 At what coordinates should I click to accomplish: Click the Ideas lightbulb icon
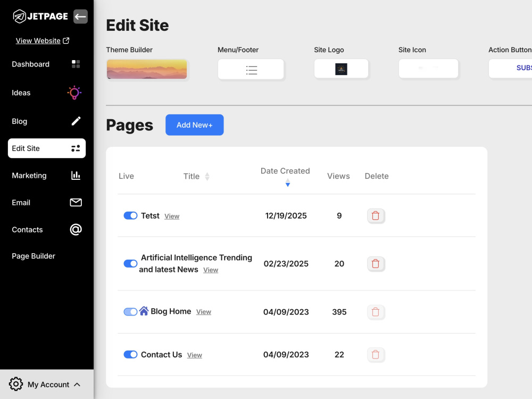[74, 93]
